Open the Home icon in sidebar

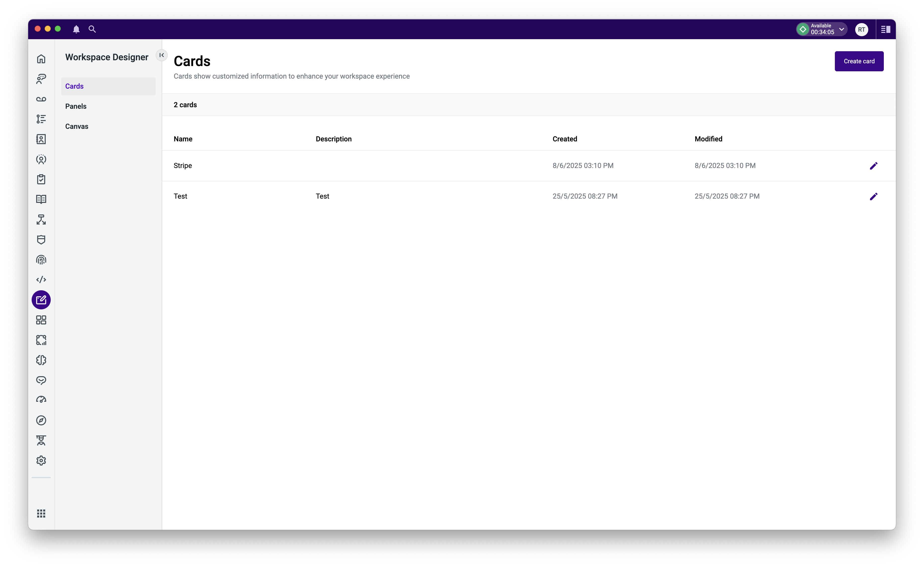tap(41, 59)
